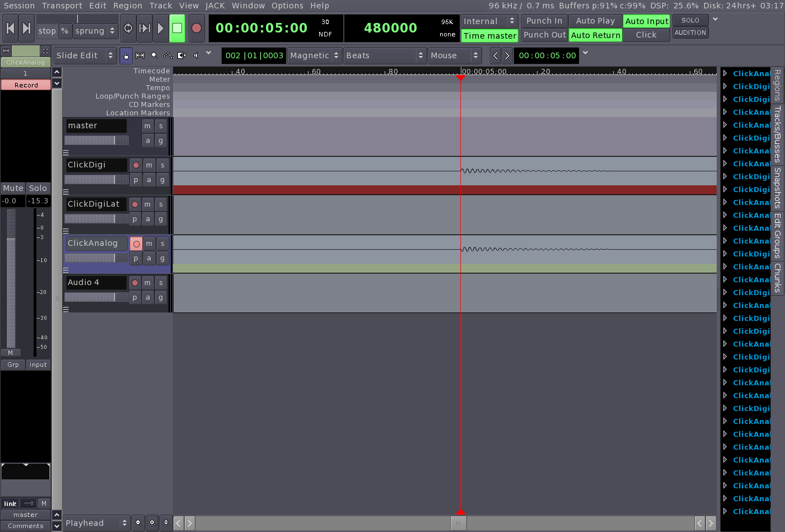Toggle loop playback button

(128, 28)
